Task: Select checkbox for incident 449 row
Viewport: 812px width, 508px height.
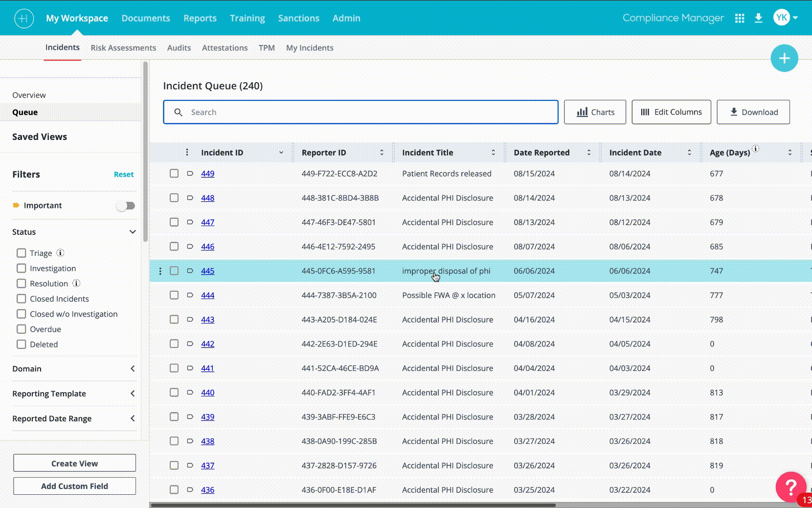Action: pos(174,173)
